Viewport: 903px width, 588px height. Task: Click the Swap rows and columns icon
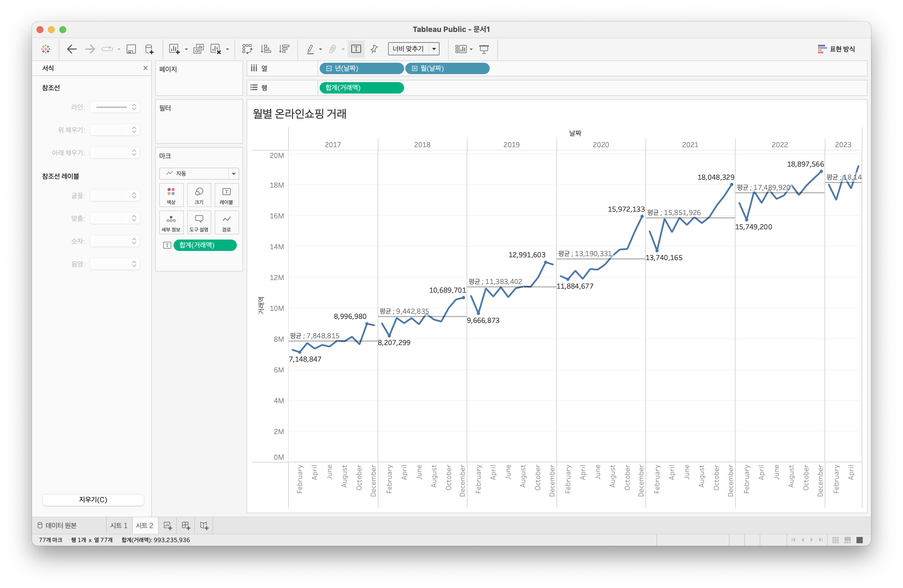pyautogui.click(x=247, y=49)
